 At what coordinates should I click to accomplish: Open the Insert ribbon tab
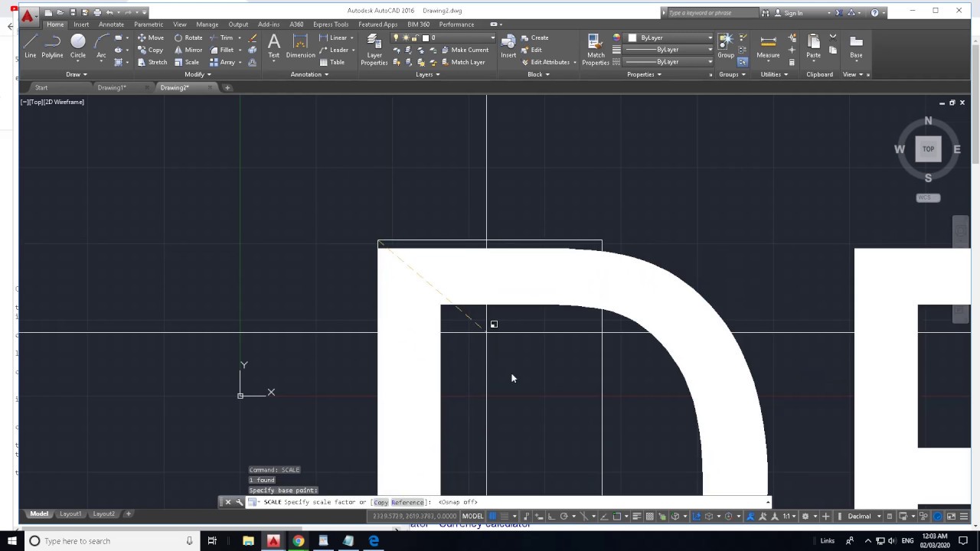81,24
